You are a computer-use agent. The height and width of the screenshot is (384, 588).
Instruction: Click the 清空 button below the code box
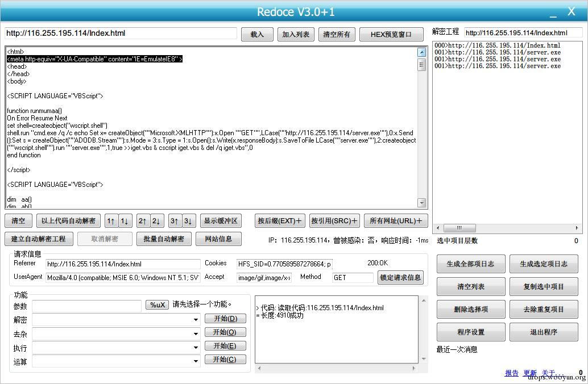(x=18, y=220)
